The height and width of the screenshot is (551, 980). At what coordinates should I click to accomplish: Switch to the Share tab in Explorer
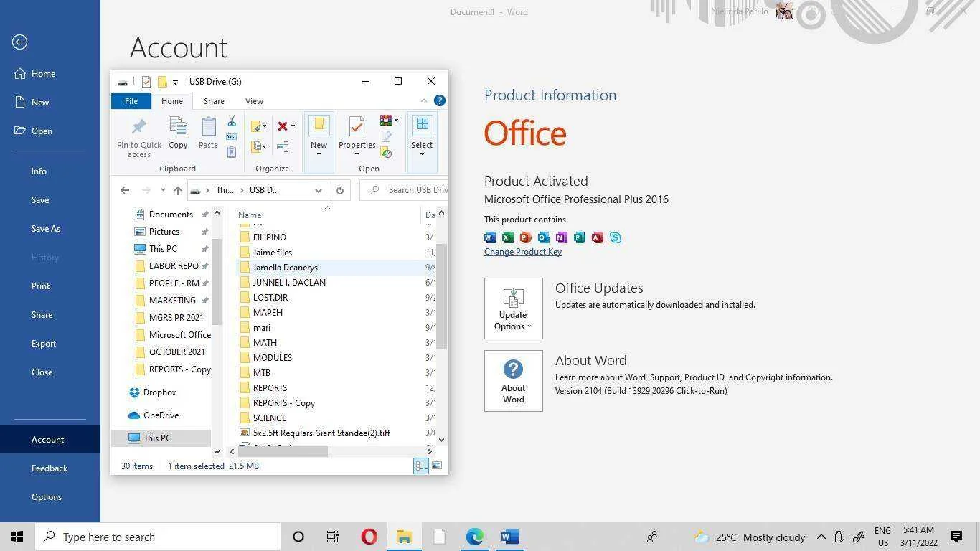pyautogui.click(x=214, y=101)
